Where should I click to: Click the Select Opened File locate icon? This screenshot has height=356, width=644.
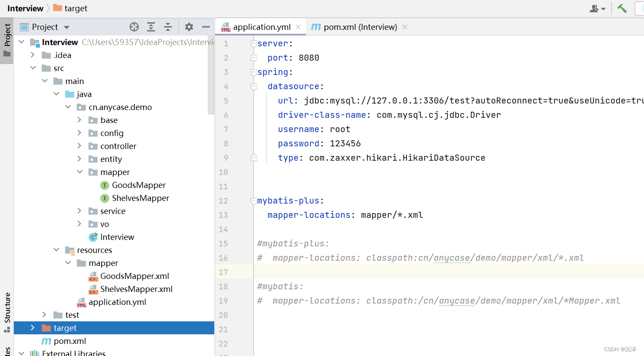(x=134, y=27)
